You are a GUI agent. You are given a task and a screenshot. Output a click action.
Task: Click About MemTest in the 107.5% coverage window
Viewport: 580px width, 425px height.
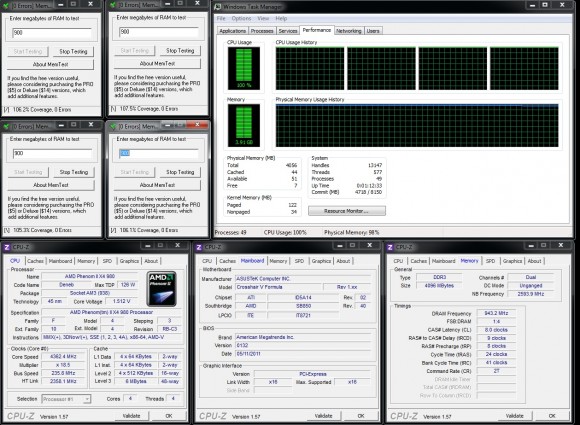(x=157, y=64)
